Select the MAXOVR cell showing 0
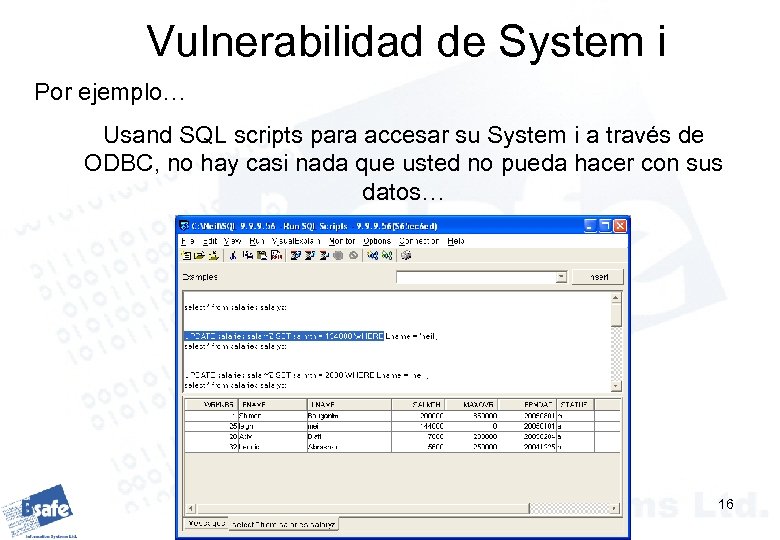Image resolution: width=780 pixels, height=540 pixels. (471, 426)
